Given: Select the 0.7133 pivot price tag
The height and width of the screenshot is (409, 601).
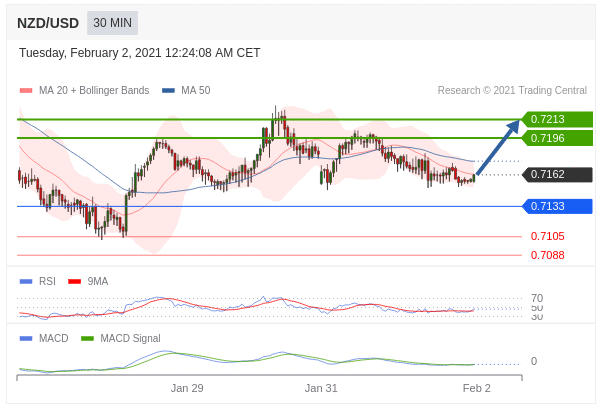Looking at the screenshot, I should 558,206.
